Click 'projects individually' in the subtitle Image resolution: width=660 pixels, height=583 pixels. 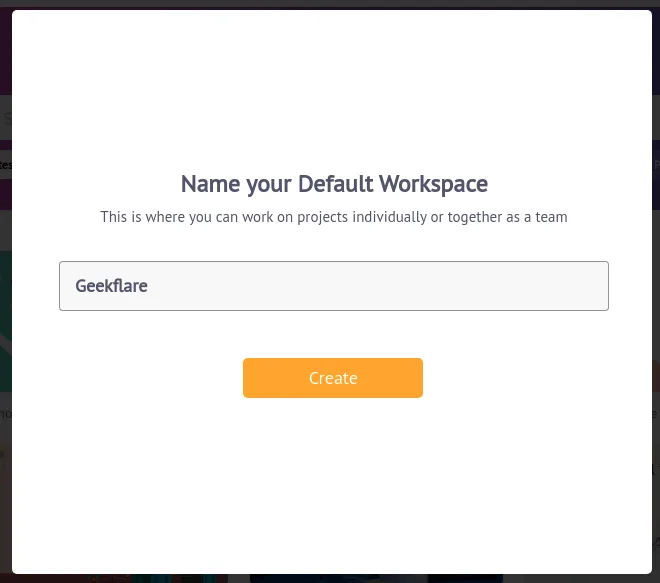tap(362, 217)
